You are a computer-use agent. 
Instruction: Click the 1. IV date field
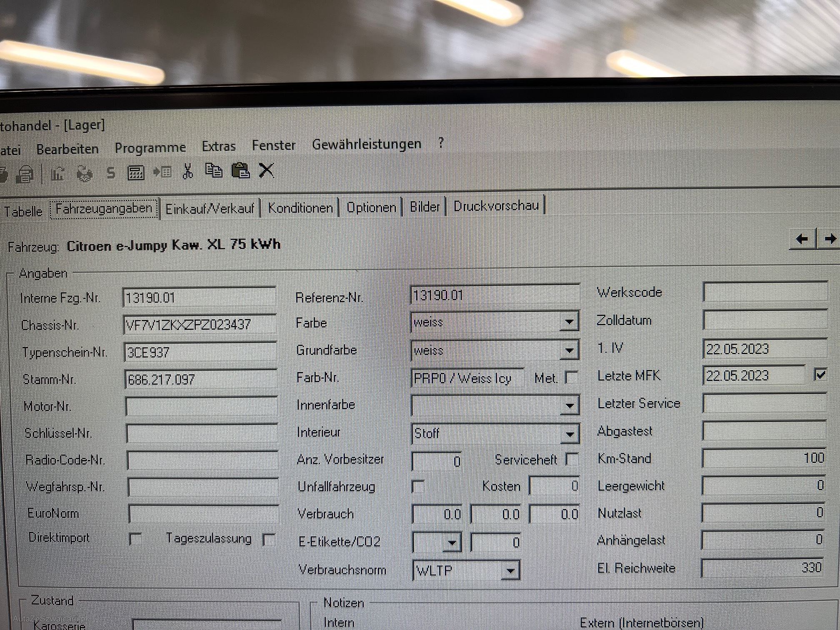click(x=765, y=348)
